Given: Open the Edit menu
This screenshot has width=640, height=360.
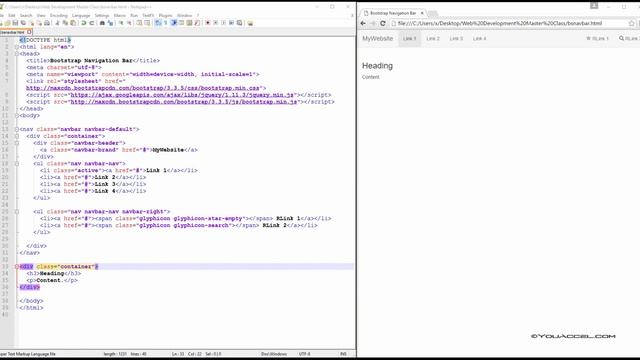Looking at the screenshot, I should (11, 16).
